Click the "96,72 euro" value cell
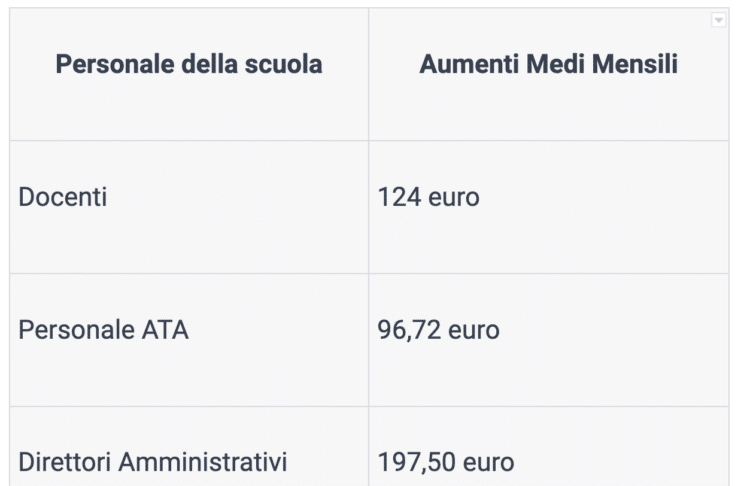The width and height of the screenshot is (741, 486). 439,330
